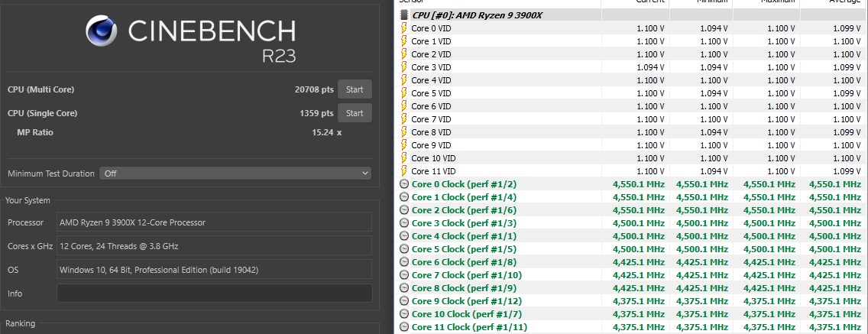This screenshot has width=868, height=334.
Task: Click the clock icon of Core 5 Clock
Action: 404,249
